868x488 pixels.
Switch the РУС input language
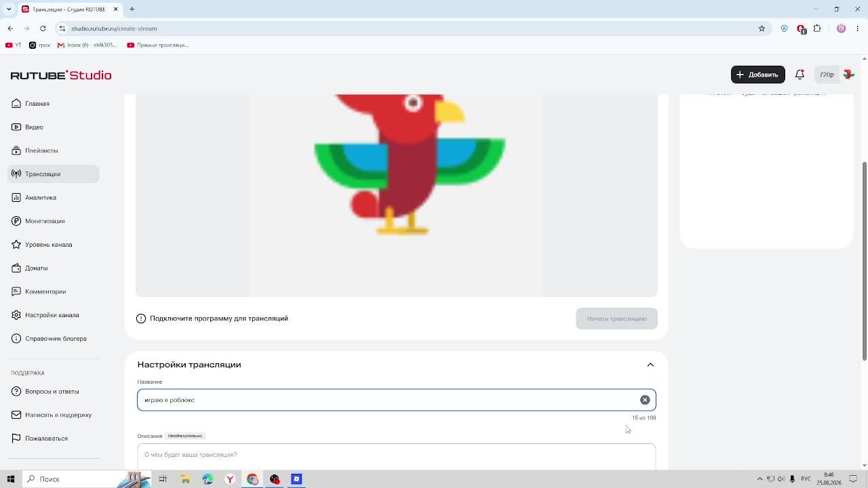[x=806, y=479]
